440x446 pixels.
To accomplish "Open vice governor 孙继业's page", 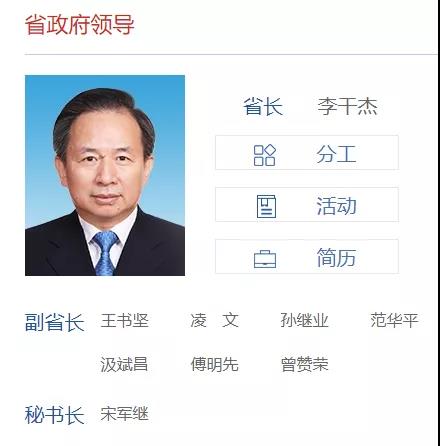I will coord(304,320).
